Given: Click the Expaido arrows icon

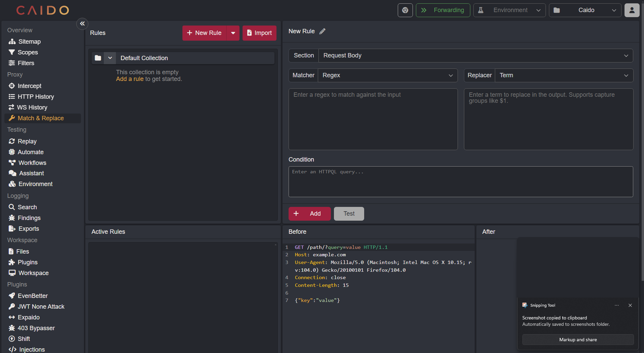Looking at the screenshot, I should (12, 317).
